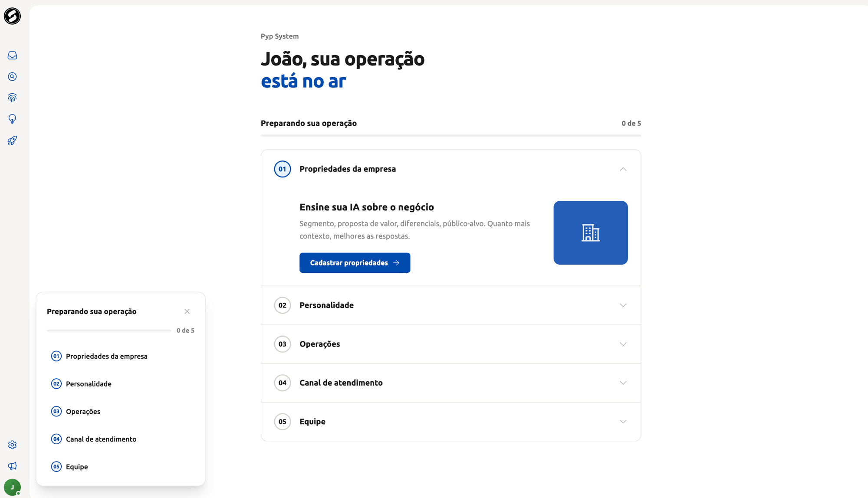Close the Preparando sua operação floating panel
This screenshot has height=498, width=868.
[187, 311]
